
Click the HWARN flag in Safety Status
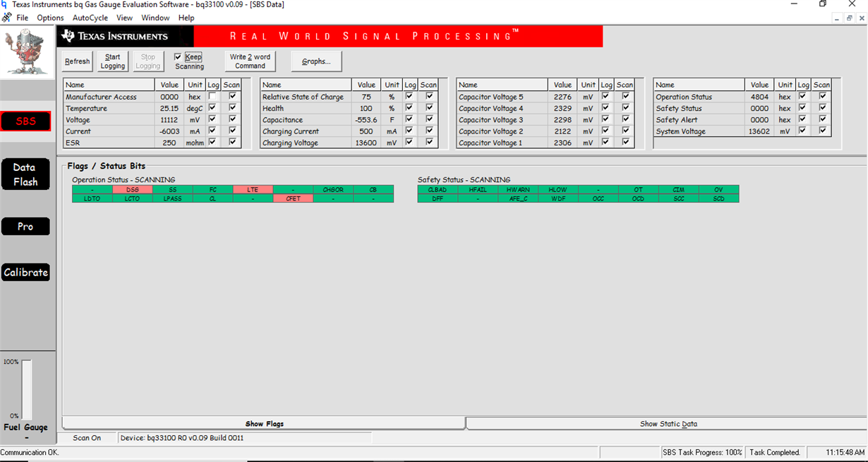click(517, 189)
